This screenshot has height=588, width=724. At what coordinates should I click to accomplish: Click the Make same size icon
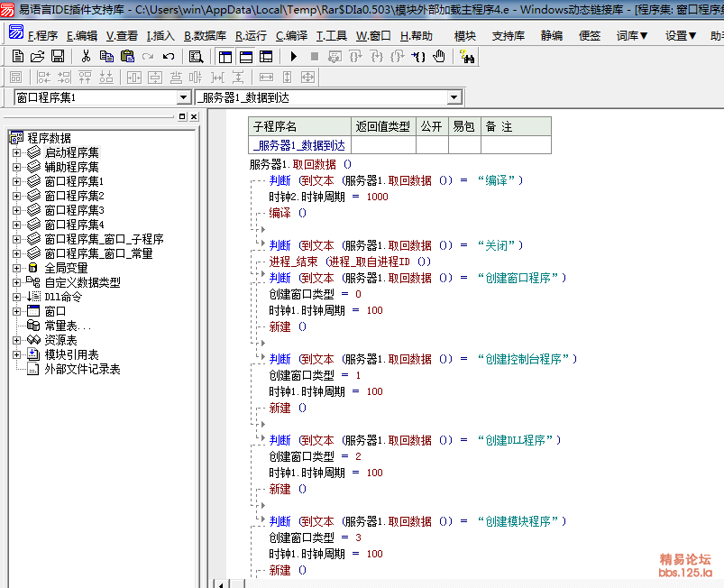tap(308, 78)
